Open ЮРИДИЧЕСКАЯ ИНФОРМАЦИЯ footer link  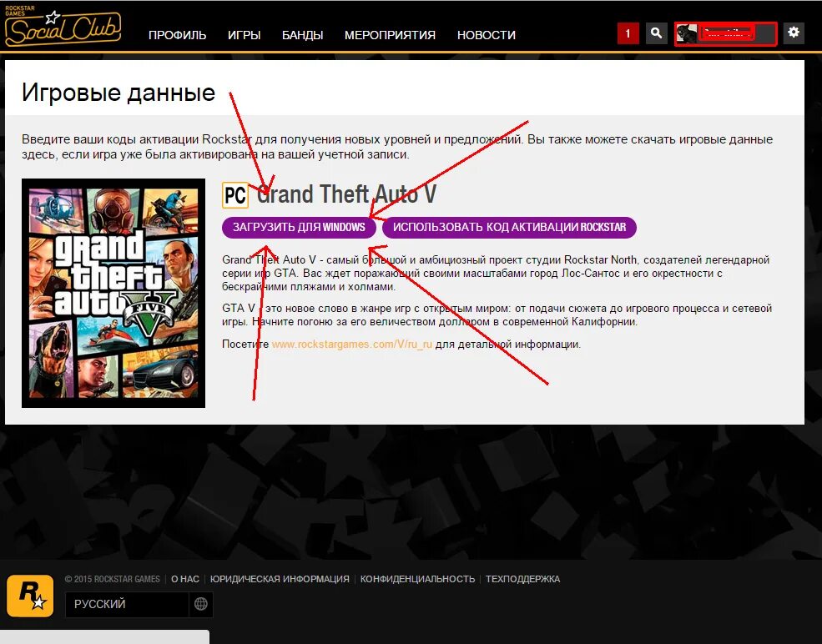pos(280,579)
